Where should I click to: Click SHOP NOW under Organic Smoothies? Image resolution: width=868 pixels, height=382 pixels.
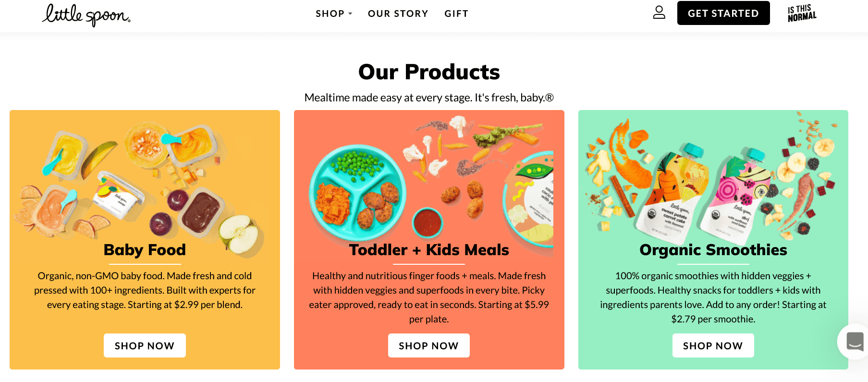713,345
